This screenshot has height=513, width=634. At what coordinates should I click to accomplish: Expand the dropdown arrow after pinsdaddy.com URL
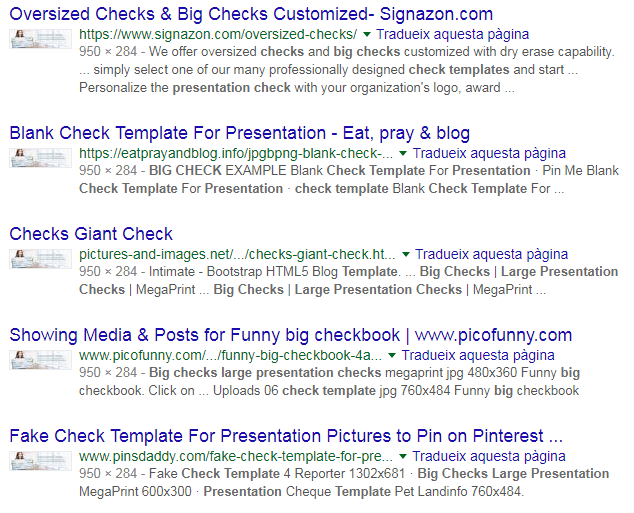[403, 457]
